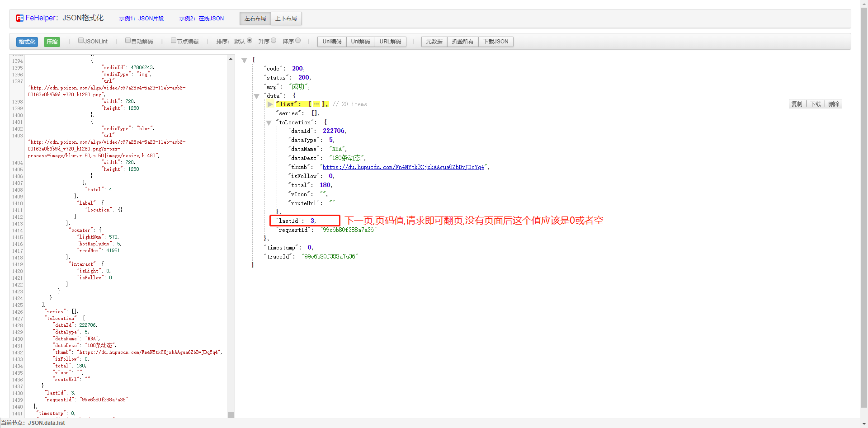Click the requestId value in tree
This screenshot has height=428, width=868.
[348, 230]
